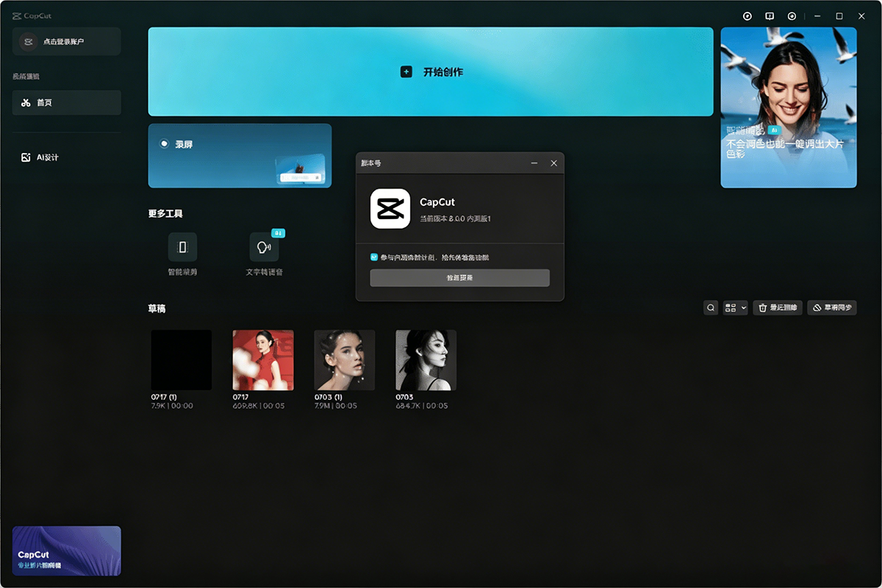Click the login account button
The width and height of the screenshot is (882, 588).
click(67, 42)
